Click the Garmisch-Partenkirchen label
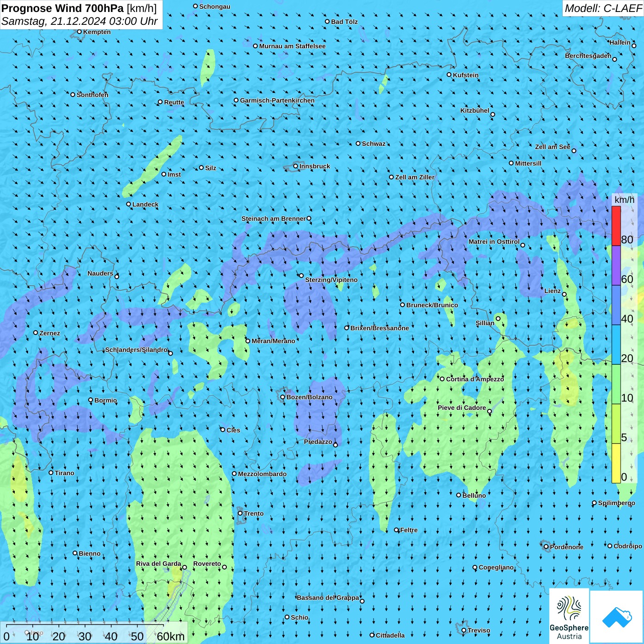 pyautogui.click(x=277, y=100)
